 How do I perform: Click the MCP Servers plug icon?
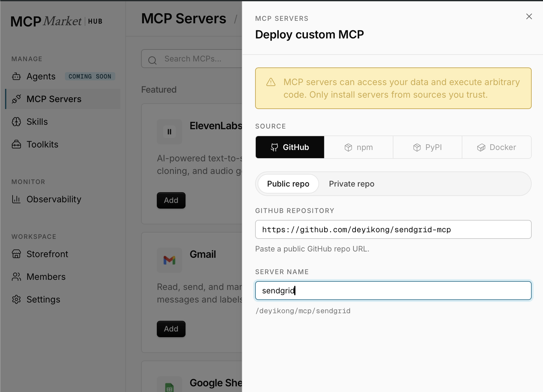coord(16,99)
